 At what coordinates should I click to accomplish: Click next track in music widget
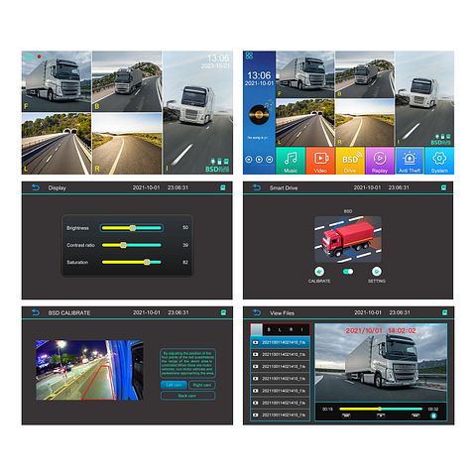click(270, 160)
